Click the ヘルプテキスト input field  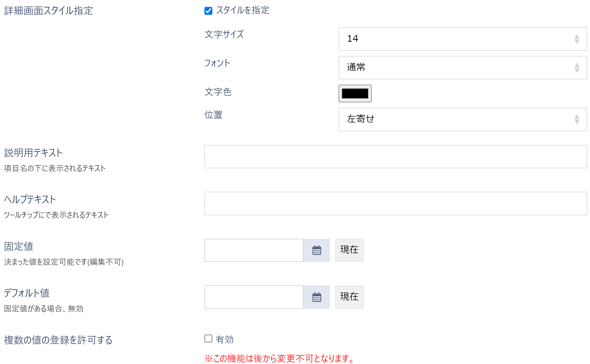tap(395, 203)
